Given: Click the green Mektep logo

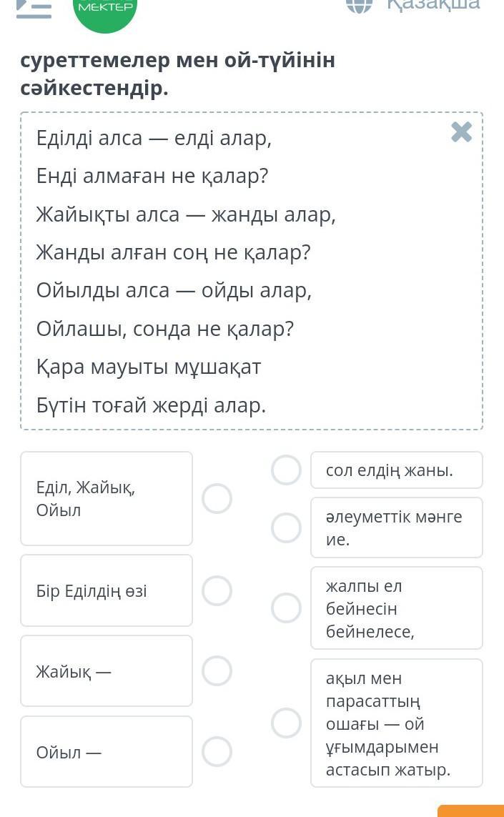Looking at the screenshot, I should point(105,10).
